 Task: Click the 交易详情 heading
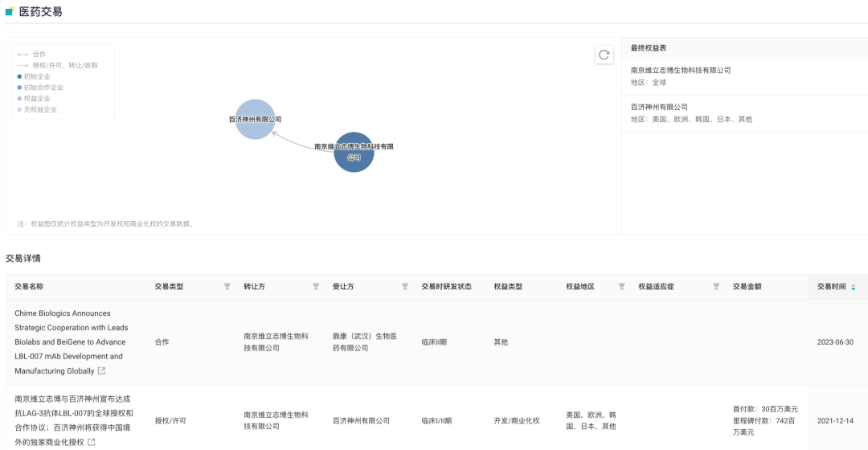point(23,258)
